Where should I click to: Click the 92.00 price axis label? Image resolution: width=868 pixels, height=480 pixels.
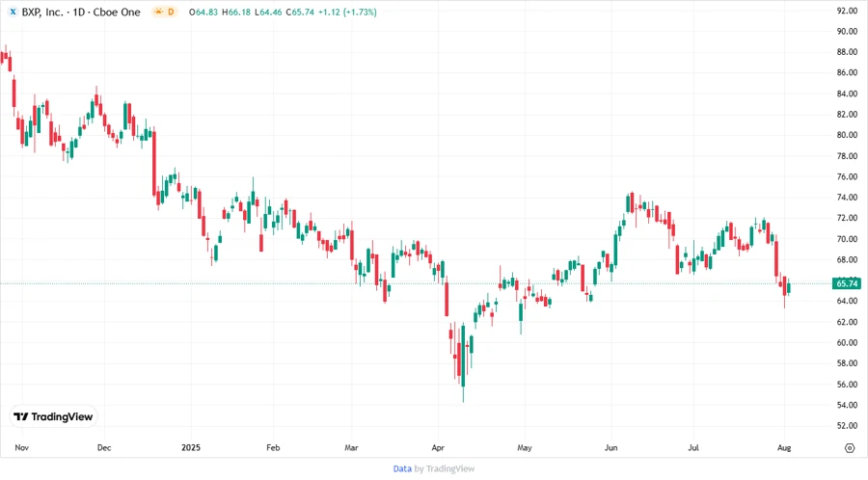click(x=847, y=11)
